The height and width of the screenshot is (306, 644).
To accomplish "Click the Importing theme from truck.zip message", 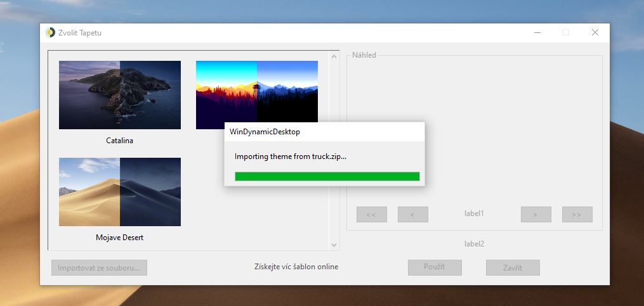I will pos(291,156).
